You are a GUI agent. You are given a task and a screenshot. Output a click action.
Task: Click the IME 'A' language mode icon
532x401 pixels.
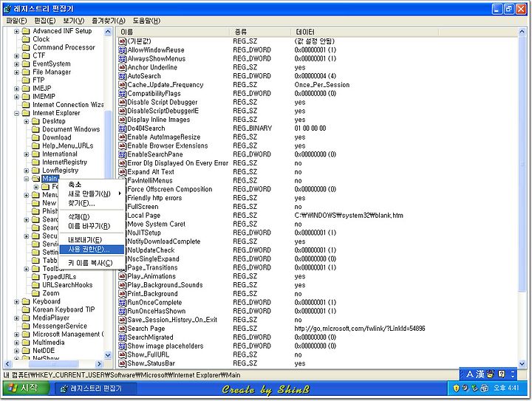tap(470, 374)
